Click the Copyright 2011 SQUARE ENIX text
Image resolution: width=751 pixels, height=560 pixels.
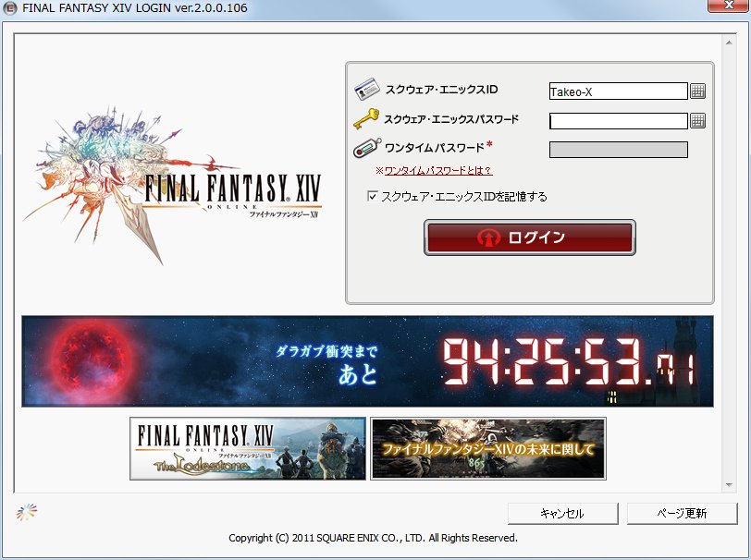pos(373,538)
